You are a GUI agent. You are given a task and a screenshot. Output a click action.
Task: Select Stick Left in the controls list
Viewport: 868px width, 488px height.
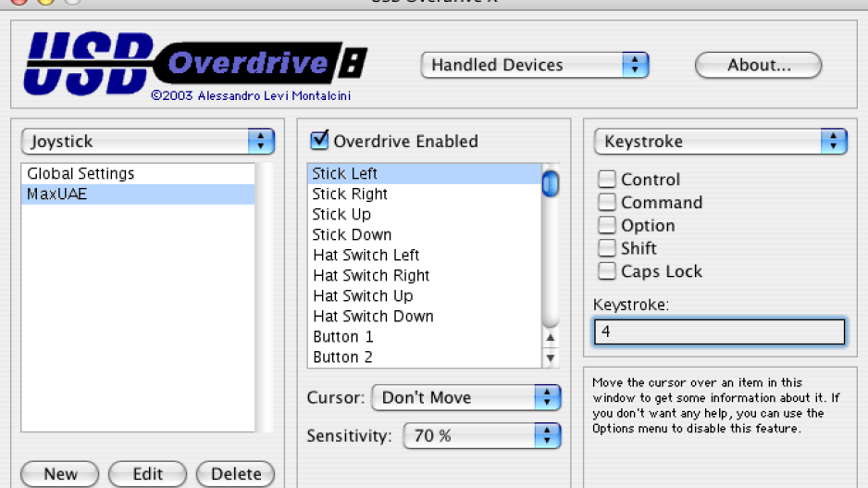click(x=424, y=173)
